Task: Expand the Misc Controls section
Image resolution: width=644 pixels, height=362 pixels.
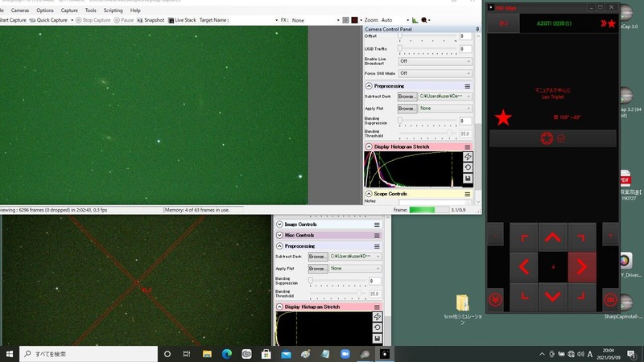Action: click(279, 235)
